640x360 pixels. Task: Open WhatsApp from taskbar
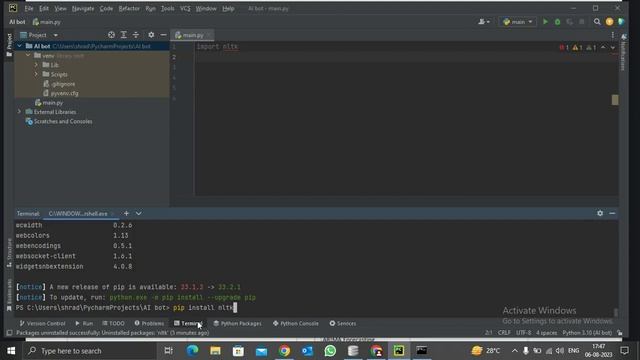[330, 351]
